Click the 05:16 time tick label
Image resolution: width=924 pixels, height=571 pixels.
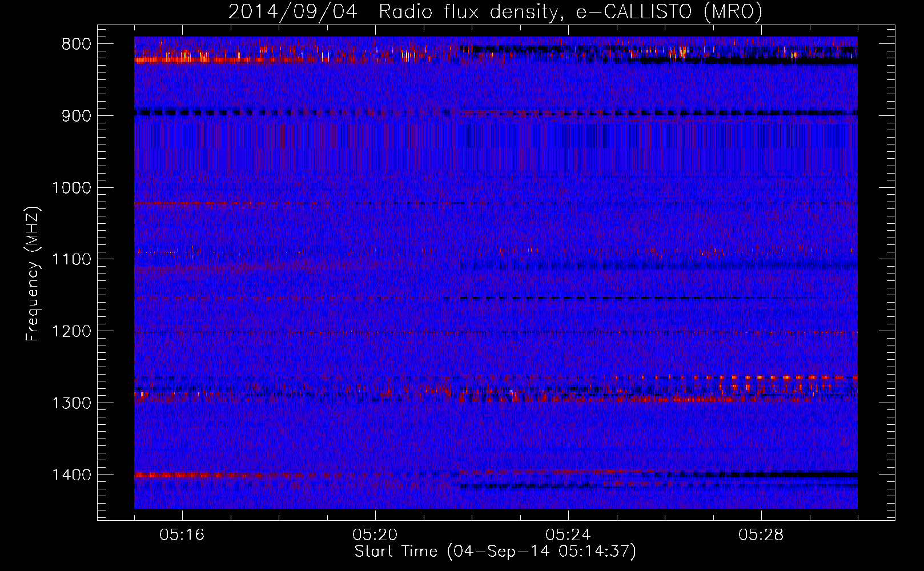click(x=182, y=535)
